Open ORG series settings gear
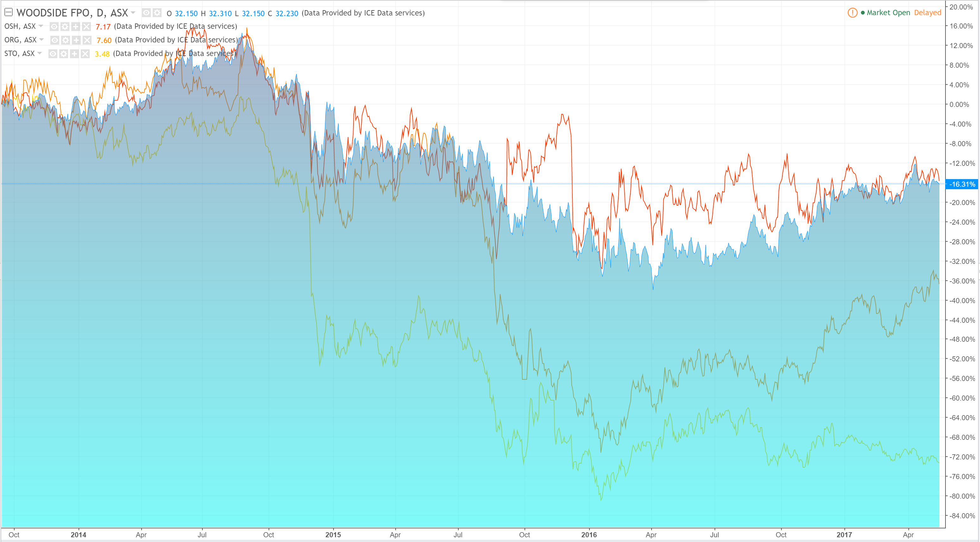This screenshot has height=542, width=980. pos(66,40)
